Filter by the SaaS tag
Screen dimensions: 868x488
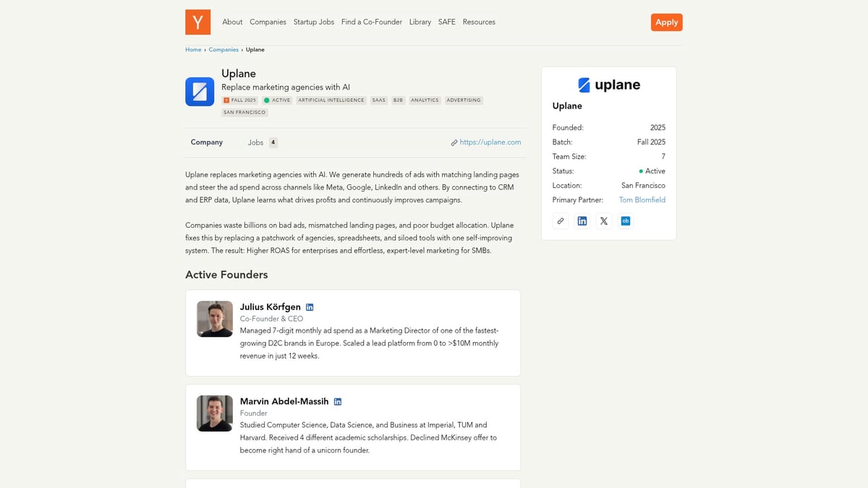click(x=379, y=100)
